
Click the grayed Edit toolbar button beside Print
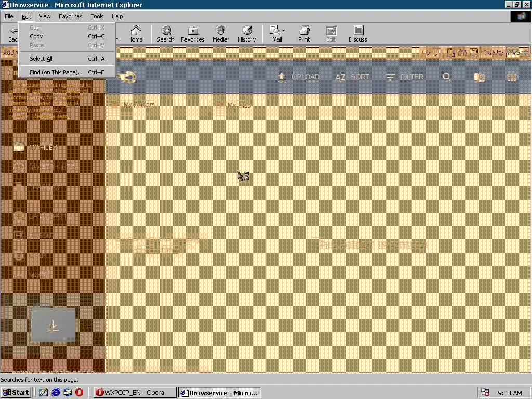[331, 34]
